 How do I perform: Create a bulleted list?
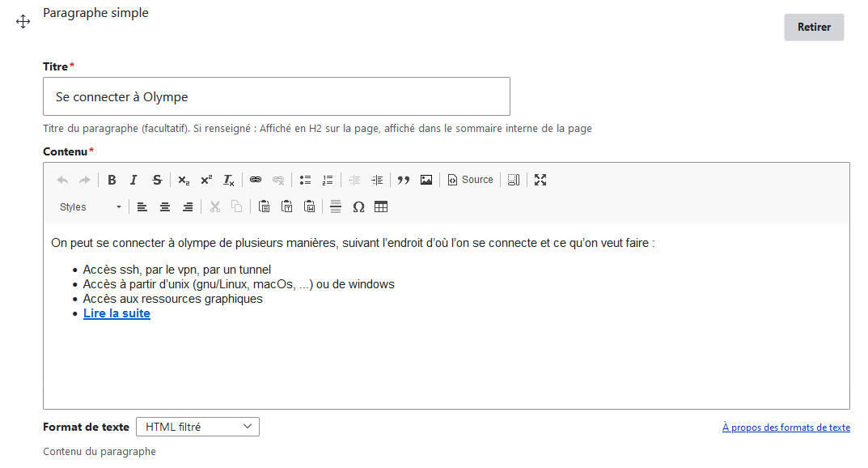pyautogui.click(x=305, y=180)
